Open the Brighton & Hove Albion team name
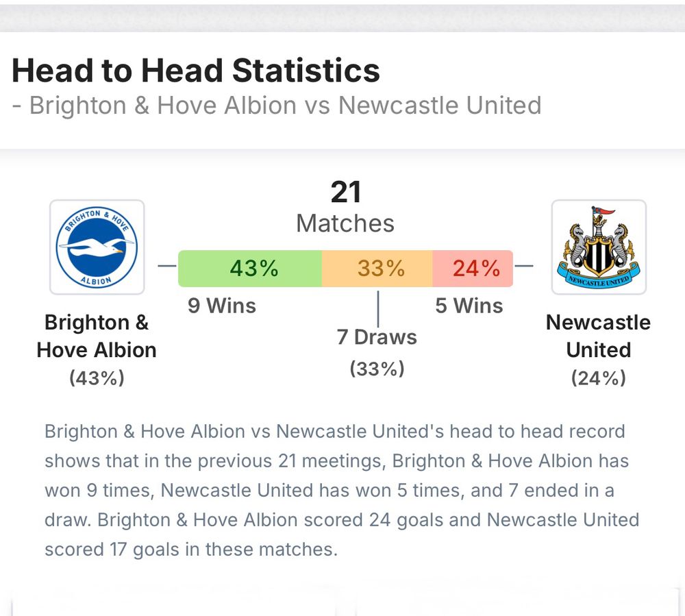The image size is (685, 616). [97, 336]
